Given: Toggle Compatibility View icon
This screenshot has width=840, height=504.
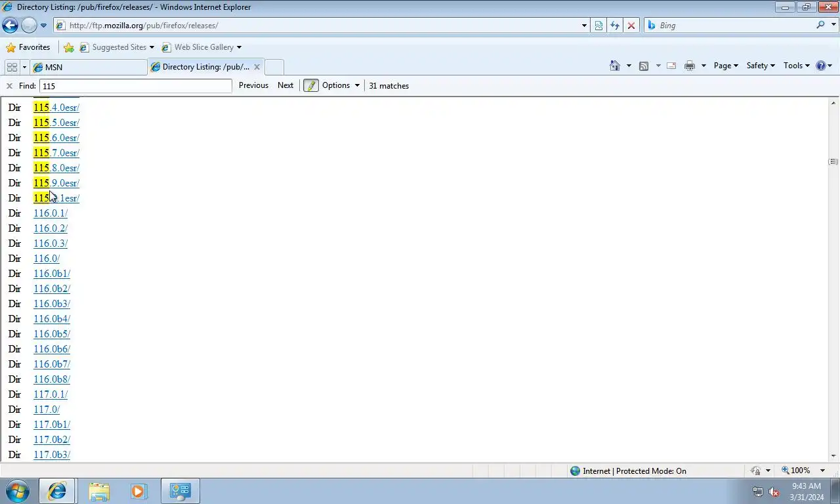Looking at the screenshot, I should click(598, 26).
